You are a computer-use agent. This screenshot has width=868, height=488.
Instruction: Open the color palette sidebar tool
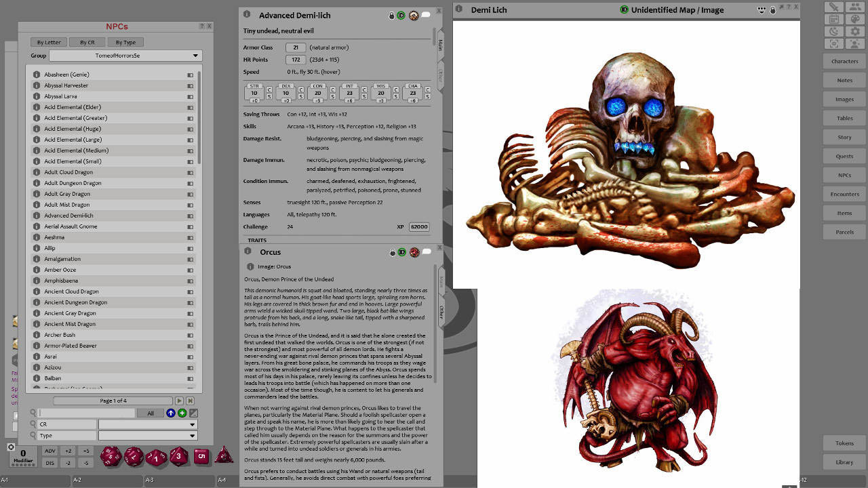(x=856, y=18)
